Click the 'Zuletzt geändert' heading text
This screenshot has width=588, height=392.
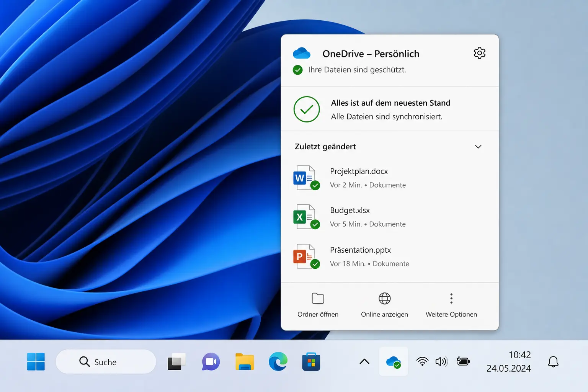point(325,147)
